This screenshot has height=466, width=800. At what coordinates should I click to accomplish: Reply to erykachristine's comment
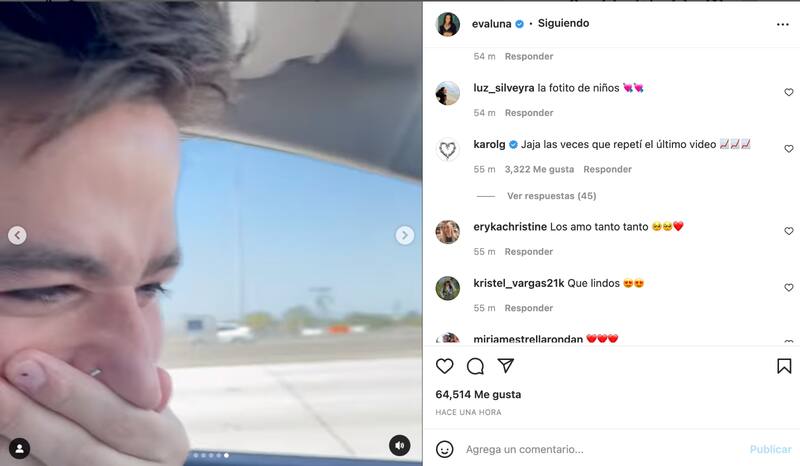tap(529, 252)
